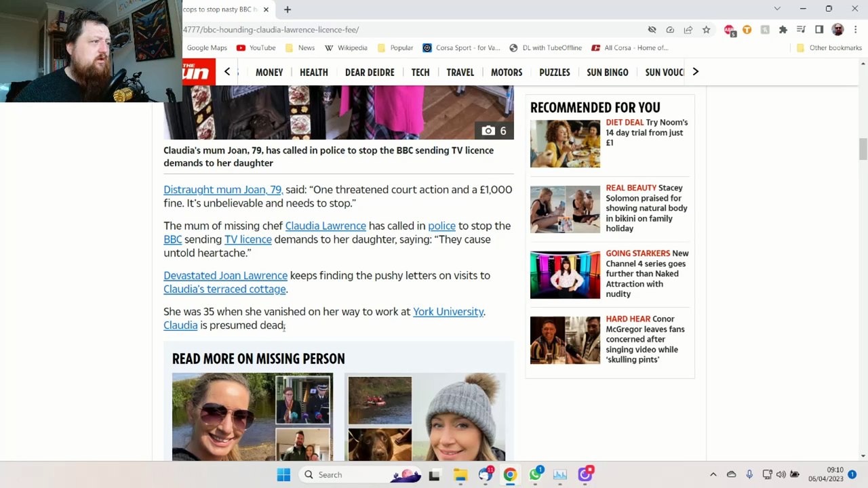Open the MOTORS section
The height and width of the screenshot is (488, 868).
click(x=507, y=73)
